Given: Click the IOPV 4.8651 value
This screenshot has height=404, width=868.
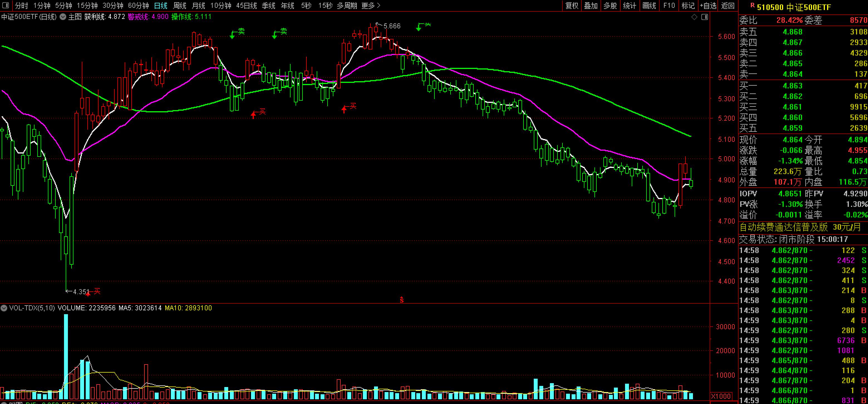Looking at the screenshot, I should [x=790, y=194].
